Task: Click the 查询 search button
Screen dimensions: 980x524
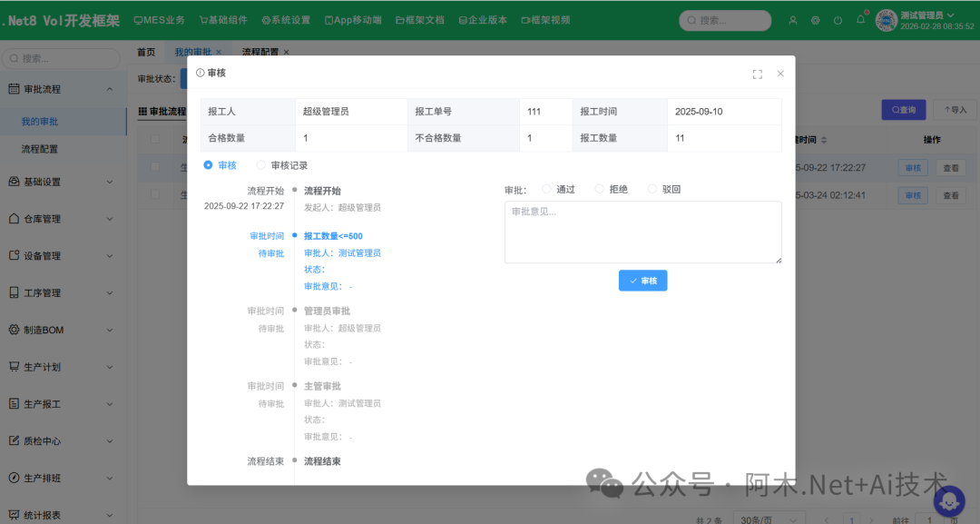Action: coord(903,109)
